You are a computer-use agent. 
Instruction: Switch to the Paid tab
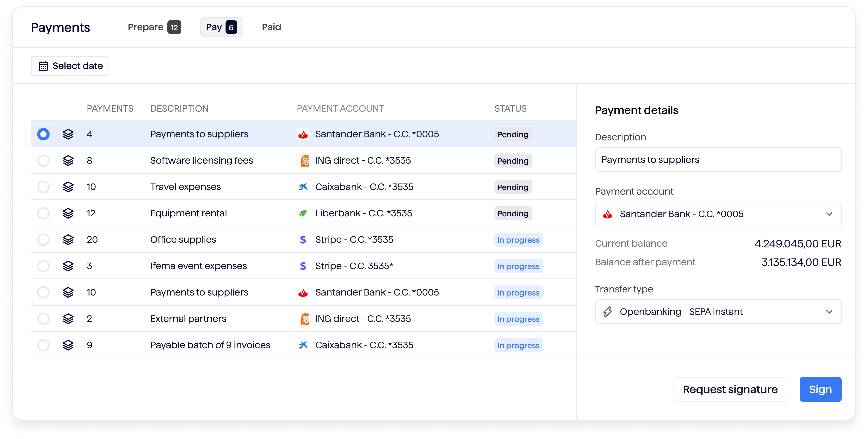[x=271, y=27]
